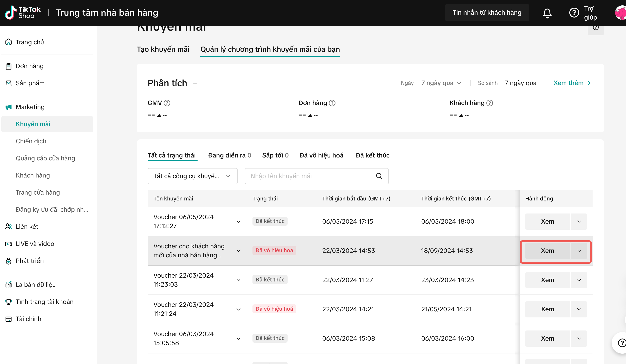Click the notification bell icon
626x364 pixels.
(x=547, y=13)
